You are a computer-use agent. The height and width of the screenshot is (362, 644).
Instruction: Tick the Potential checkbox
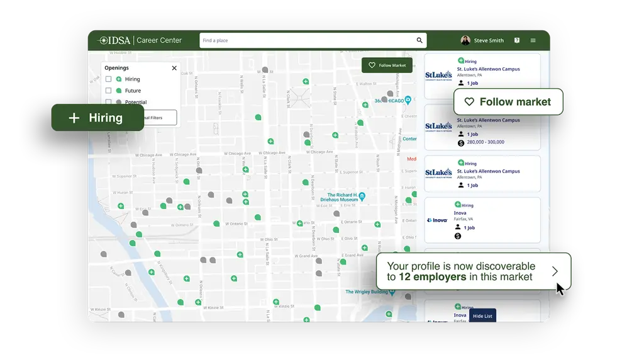click(108, 101)
